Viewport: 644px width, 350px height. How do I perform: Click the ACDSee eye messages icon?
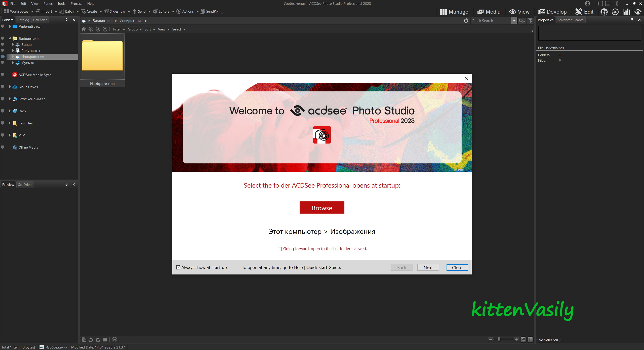point(638,12)
